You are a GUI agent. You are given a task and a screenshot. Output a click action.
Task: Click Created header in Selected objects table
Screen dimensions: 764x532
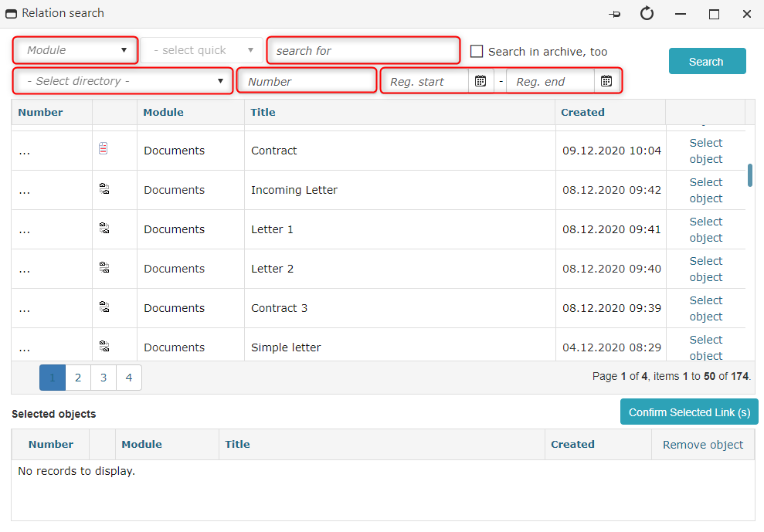tap(572, 444)
